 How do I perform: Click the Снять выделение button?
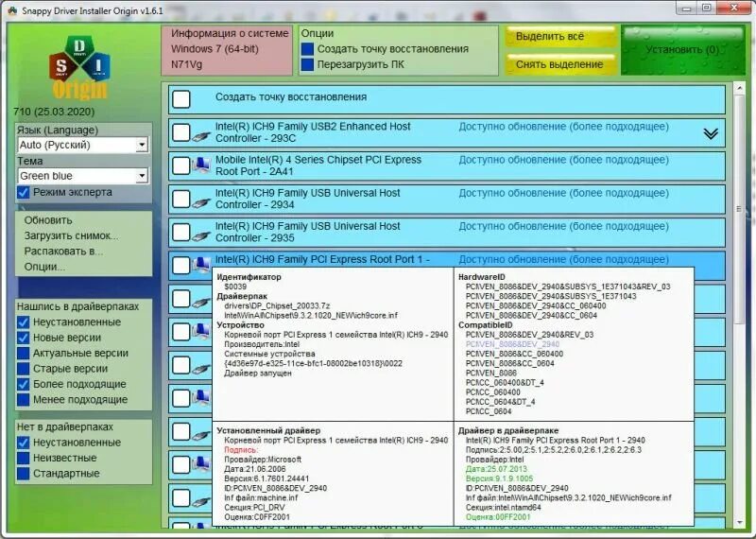coord(560,64)
